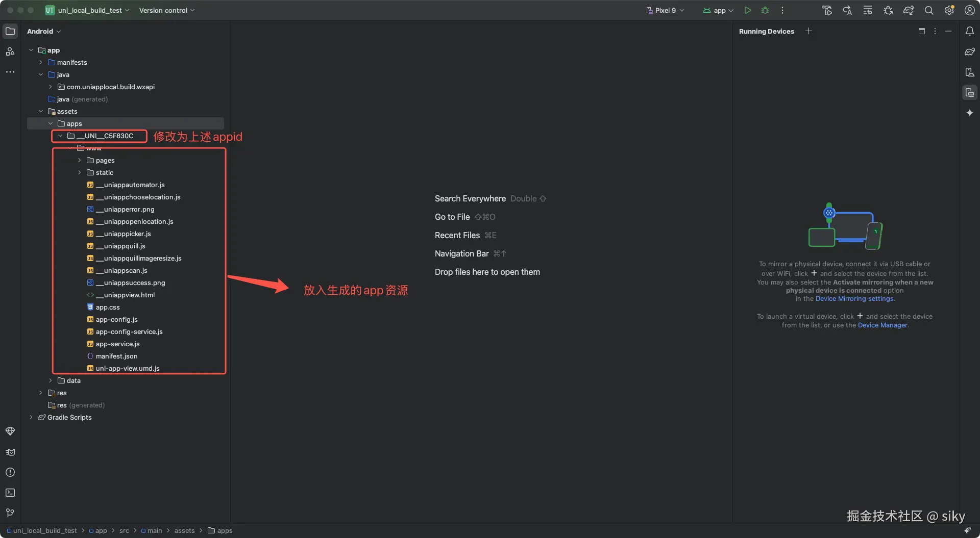Viewport: 980px width, 538px height.
Task: Select res (generated) folder
Action: click(76, 405)
